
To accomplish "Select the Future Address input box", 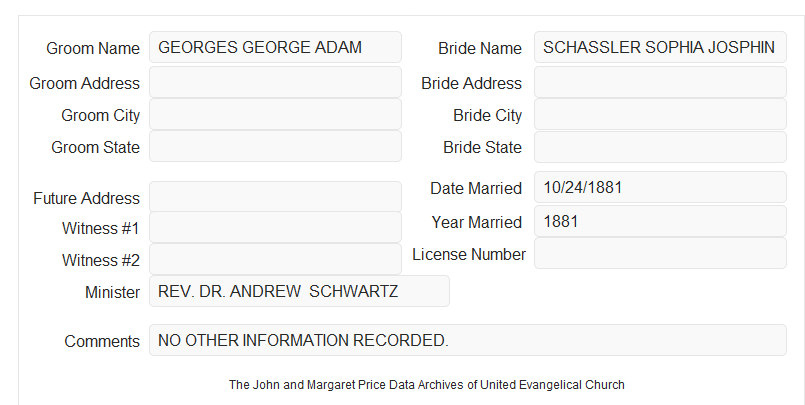I will point(275,197).
